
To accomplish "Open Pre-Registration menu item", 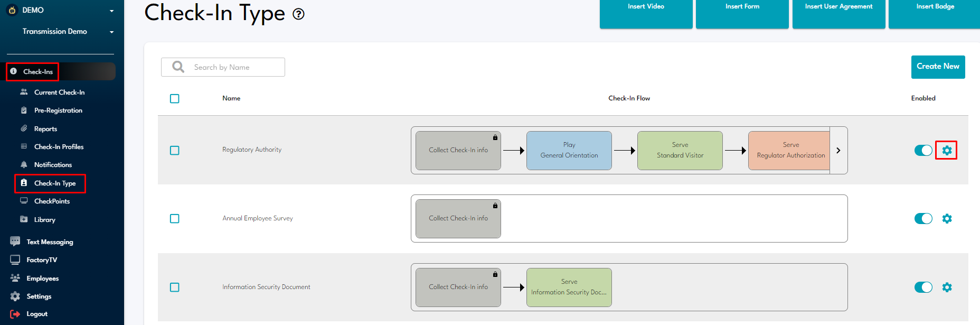I will click(58, 110).
